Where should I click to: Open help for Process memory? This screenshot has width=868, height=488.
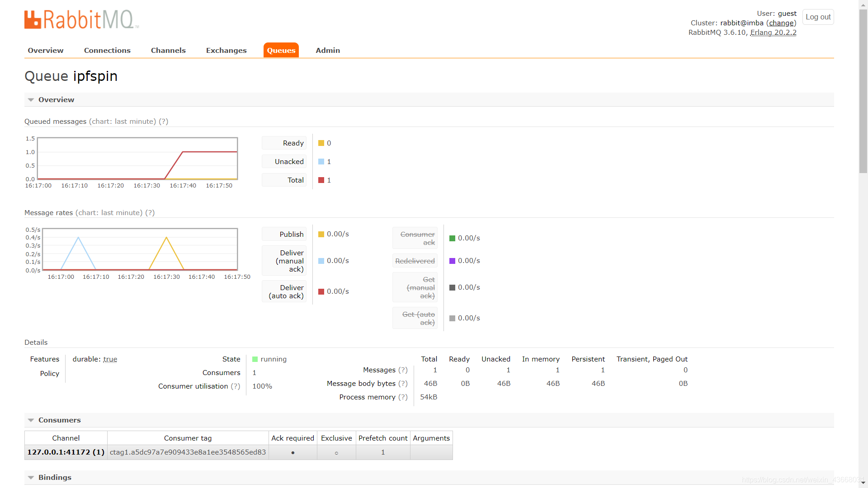pos(403,397)
